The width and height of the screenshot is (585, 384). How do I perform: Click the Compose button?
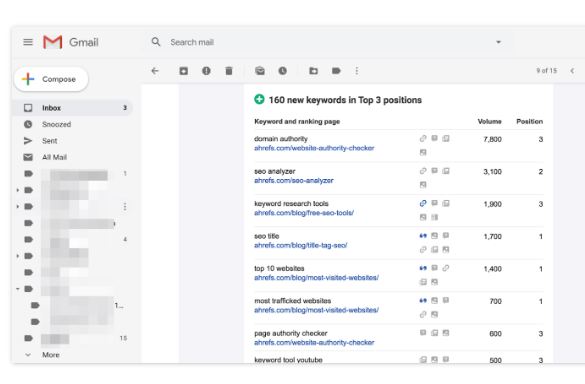(51, 79)
